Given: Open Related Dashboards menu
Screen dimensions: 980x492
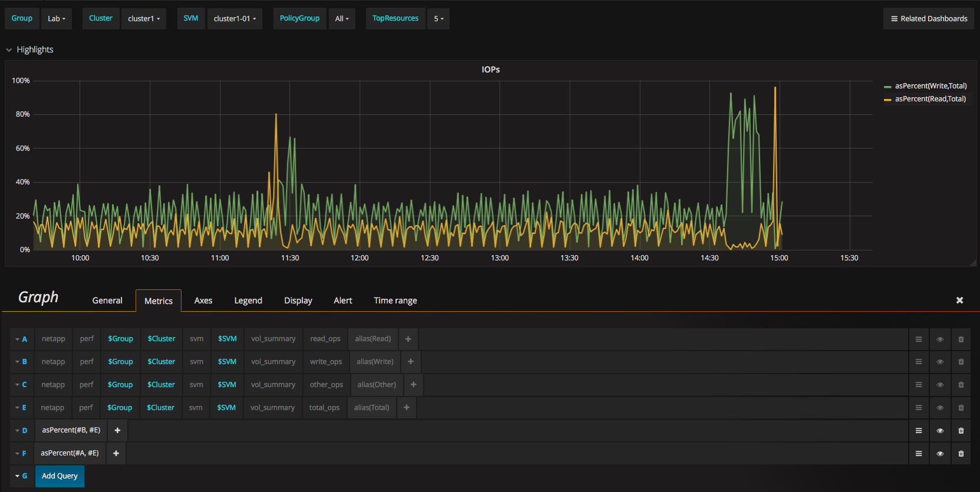Looking at the screenshot, I should click(928, 19).
